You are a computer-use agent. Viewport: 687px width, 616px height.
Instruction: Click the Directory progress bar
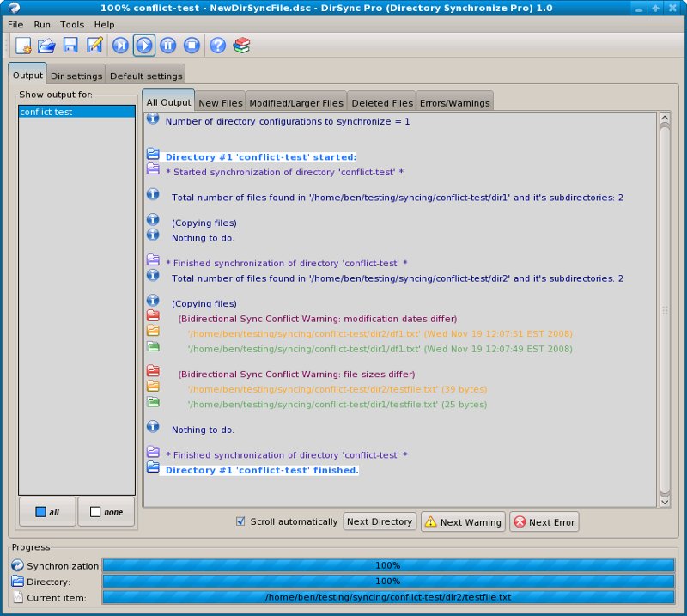click(x=391, y=582)
